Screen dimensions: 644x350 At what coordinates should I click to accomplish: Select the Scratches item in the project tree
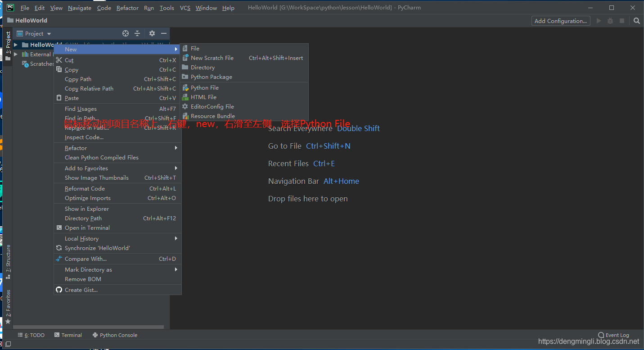click(38, 64)
